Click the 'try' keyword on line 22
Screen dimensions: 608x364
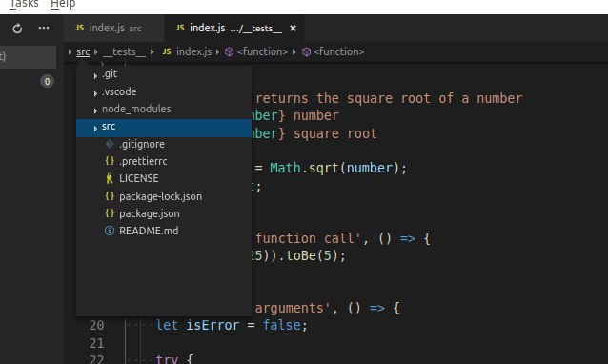(x=167, y=359)
